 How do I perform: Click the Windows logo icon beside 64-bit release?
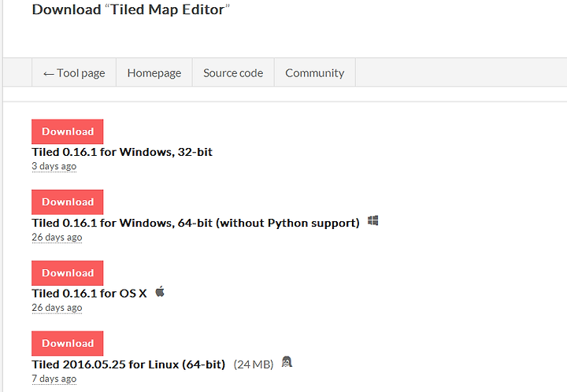coord(372,220)
